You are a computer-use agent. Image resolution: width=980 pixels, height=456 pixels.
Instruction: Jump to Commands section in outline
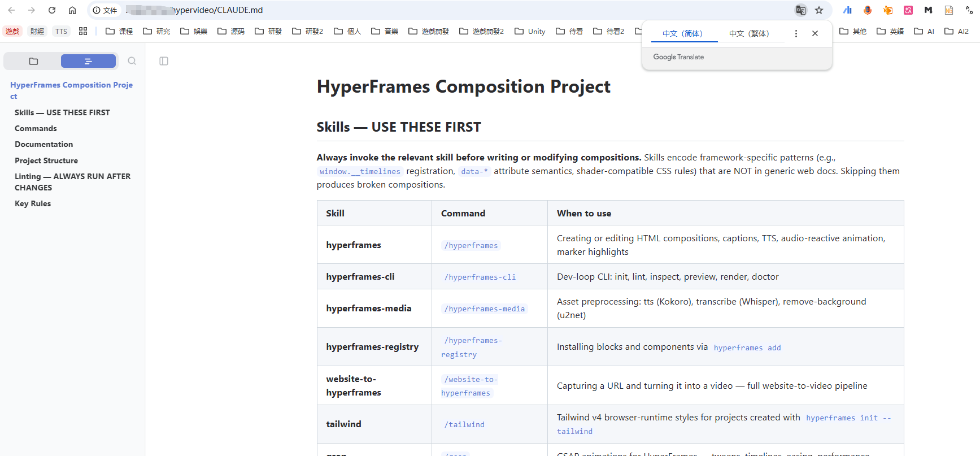(x=36, y=128)
